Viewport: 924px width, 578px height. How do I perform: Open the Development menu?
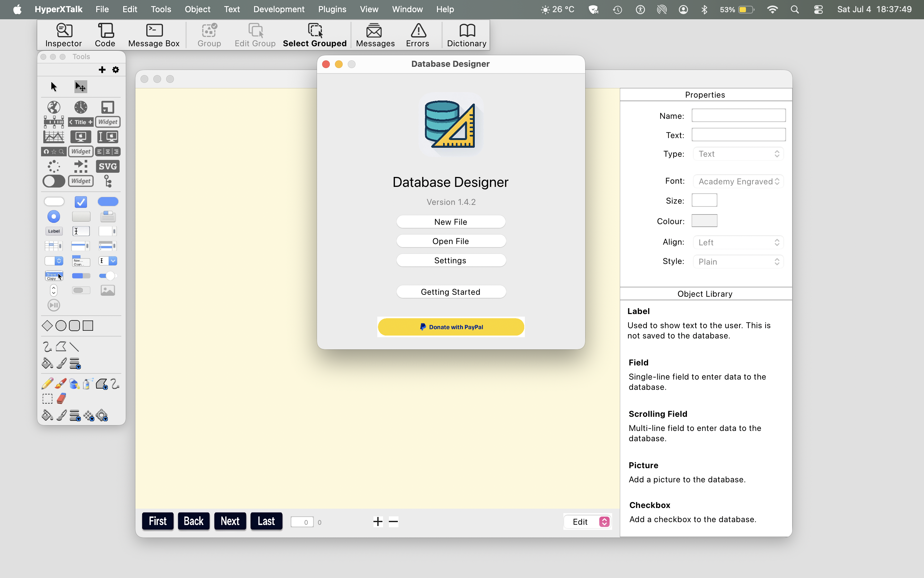tap(279, 9)
